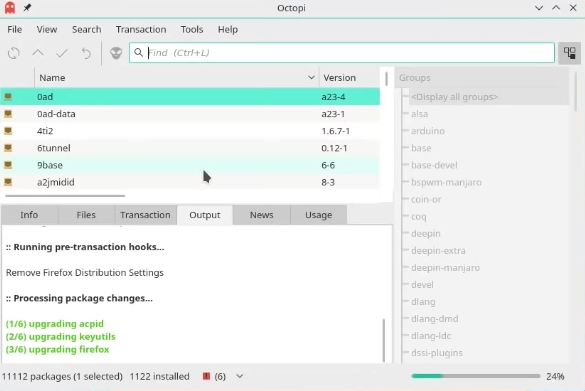Select the 0ad package row
The image size is (585, 391).
[x=190, y=97]
